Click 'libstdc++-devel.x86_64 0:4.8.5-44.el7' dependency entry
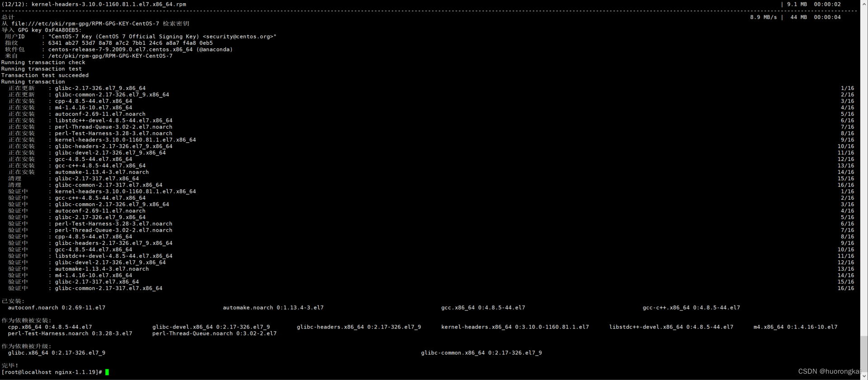The width and height of the screenshot is (868, 380). [671, 327]
